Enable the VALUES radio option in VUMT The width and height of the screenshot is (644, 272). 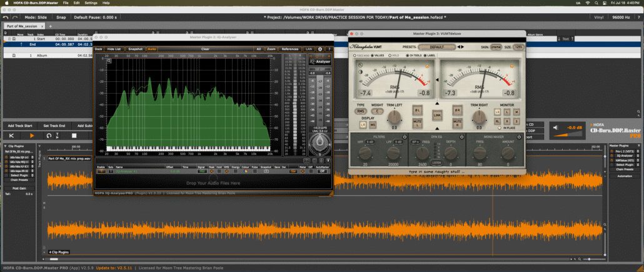(373, 56)
